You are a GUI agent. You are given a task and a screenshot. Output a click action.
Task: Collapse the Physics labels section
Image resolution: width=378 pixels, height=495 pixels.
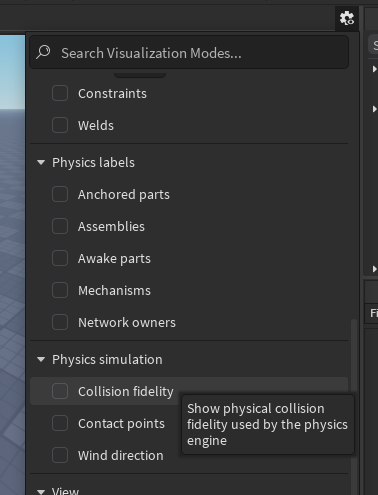tap(41, 163)
